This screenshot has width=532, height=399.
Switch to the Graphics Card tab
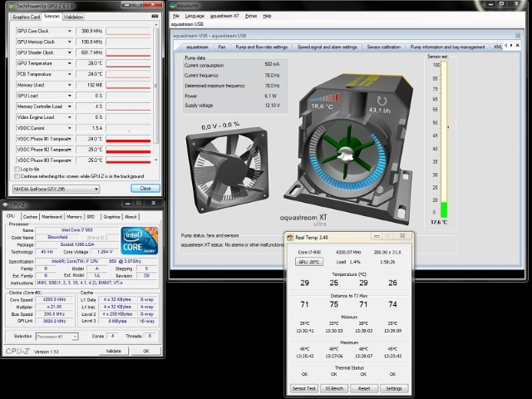26,16
